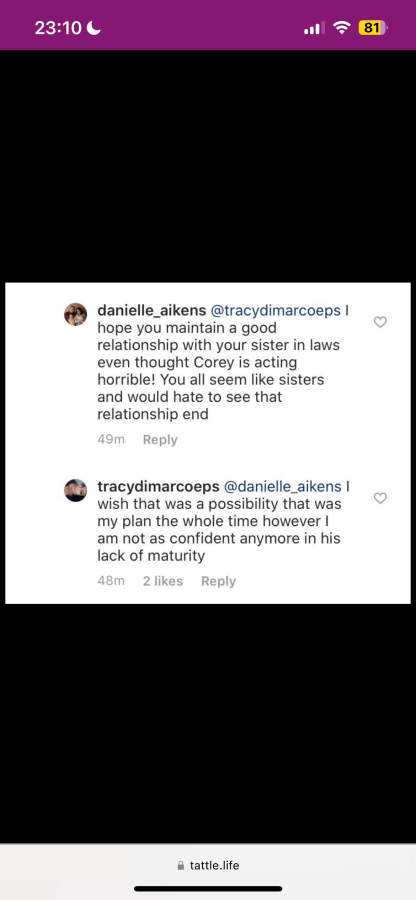Tap the @danielle_aikens mention
Image resolution: width=416 pixels, height=900 pixels.
282,487
